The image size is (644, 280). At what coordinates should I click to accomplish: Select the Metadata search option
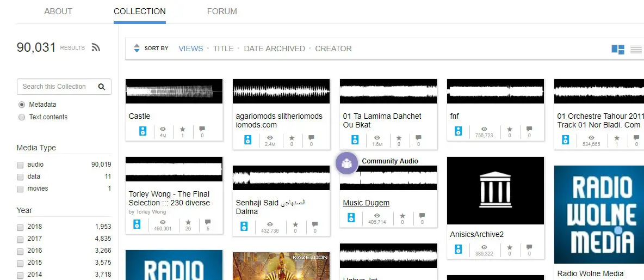tap(22, 105)
